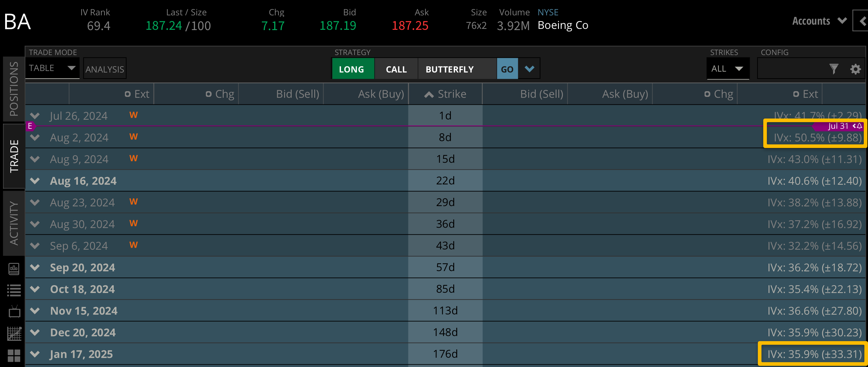This screenshot has height=367, width=868.
Task: Open the grid chart sidebar icon
Action: coord(14,334)
